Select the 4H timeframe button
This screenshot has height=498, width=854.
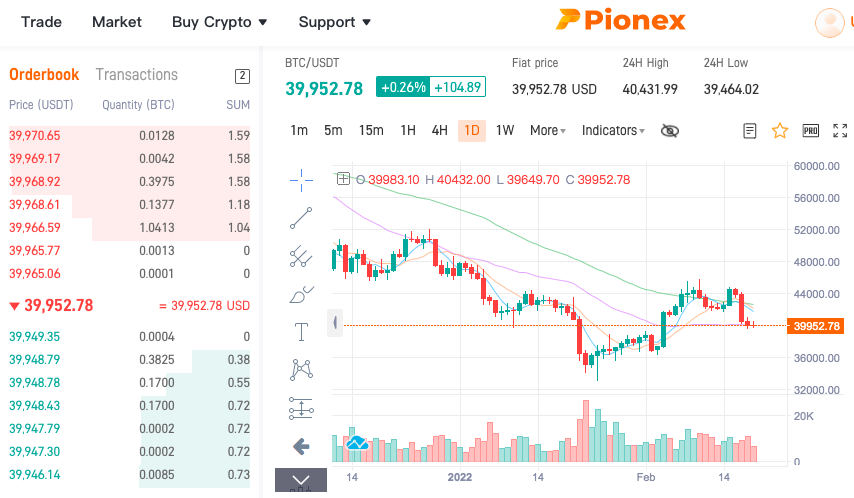coord(440,131)
